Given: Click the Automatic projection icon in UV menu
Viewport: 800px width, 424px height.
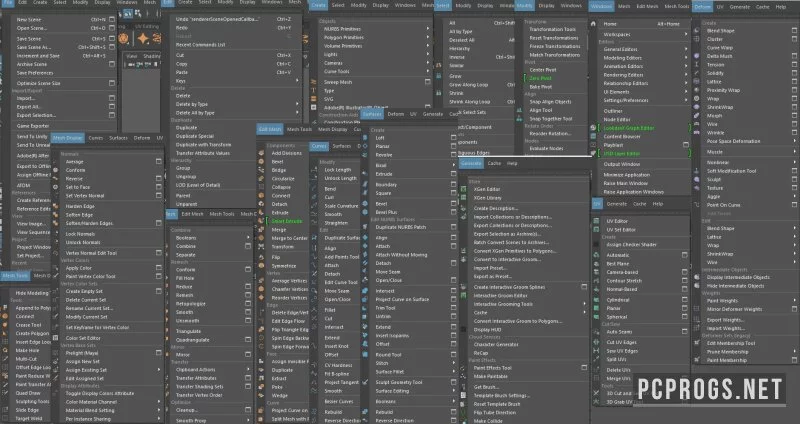Looking at the screenshot, I should (x=596, y=255).
